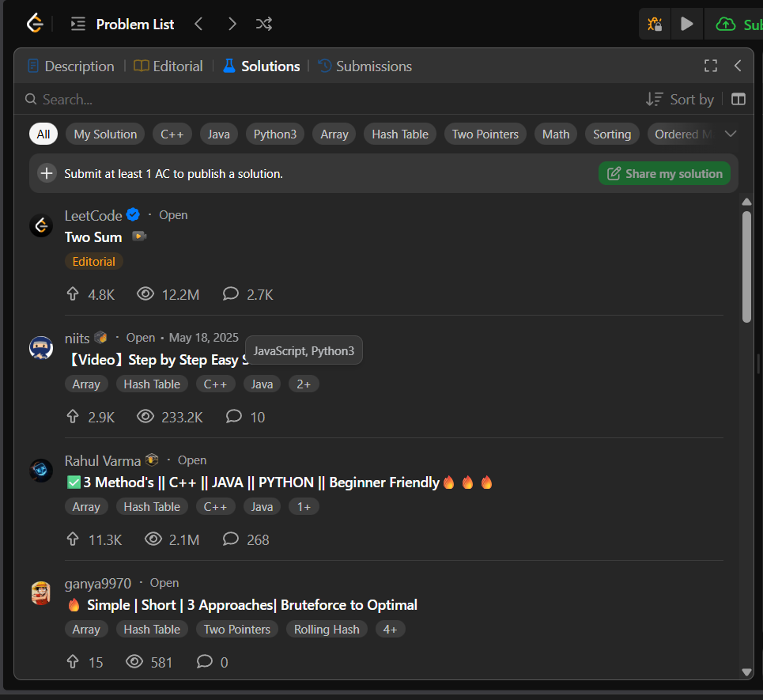
Task: Run code with play icon
Action: tap(686, 25)
